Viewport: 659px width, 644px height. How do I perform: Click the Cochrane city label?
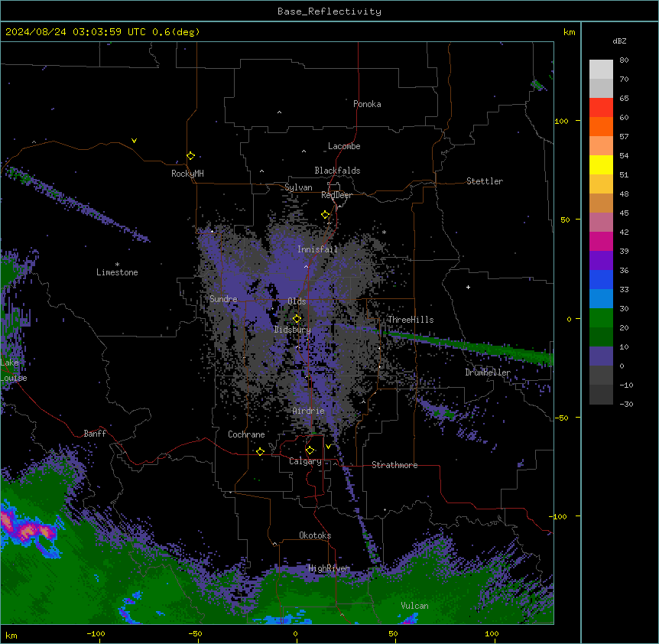click(246, 434)
